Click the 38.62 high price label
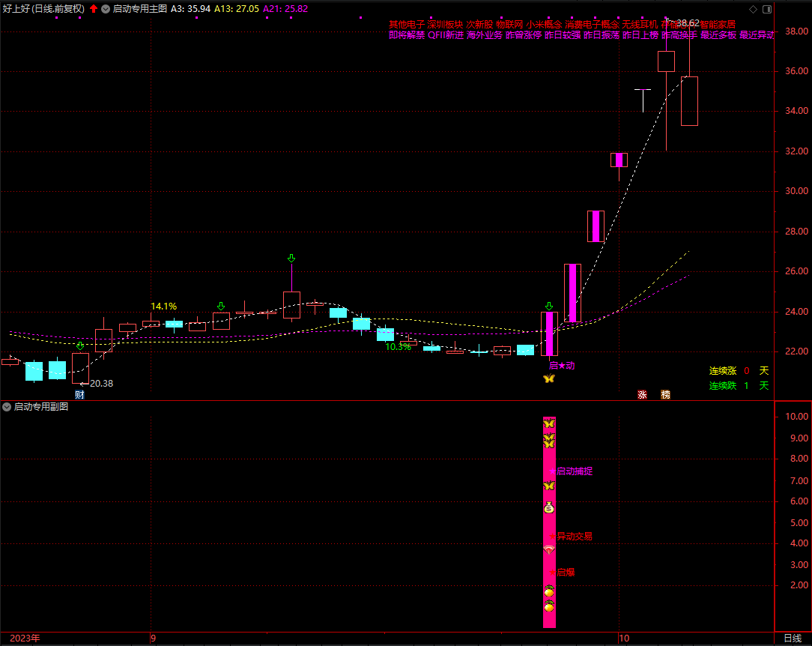 [688, 23]
